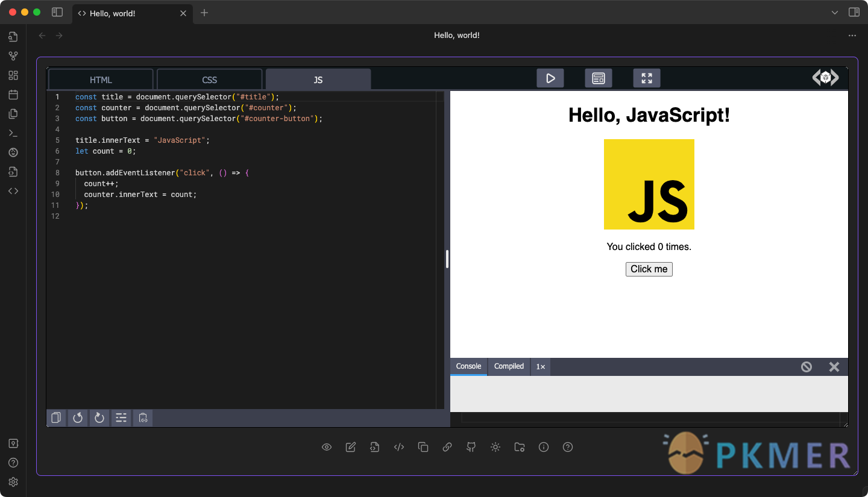Screen dimensions: 868x497
Task: Format the code with the format icon
Action: [121, 417]
